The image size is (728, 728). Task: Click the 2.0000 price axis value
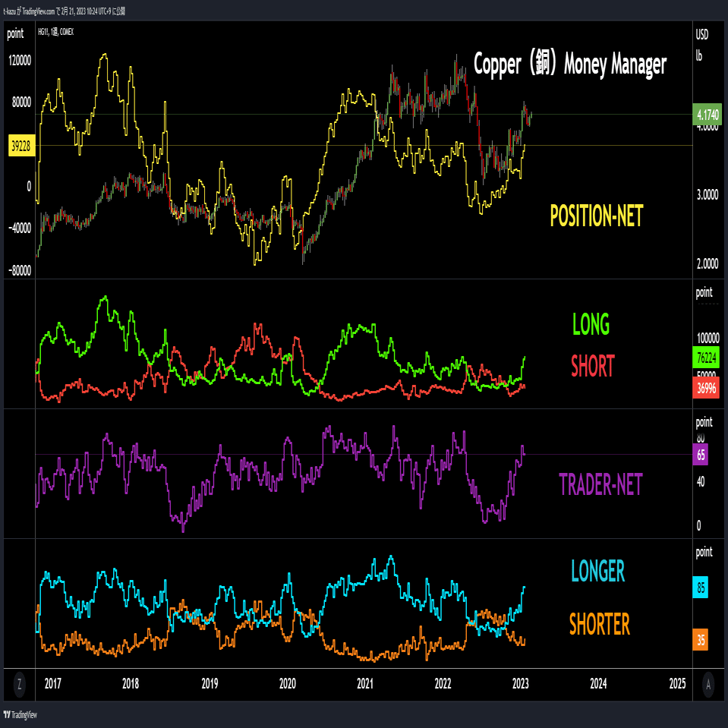708,263
